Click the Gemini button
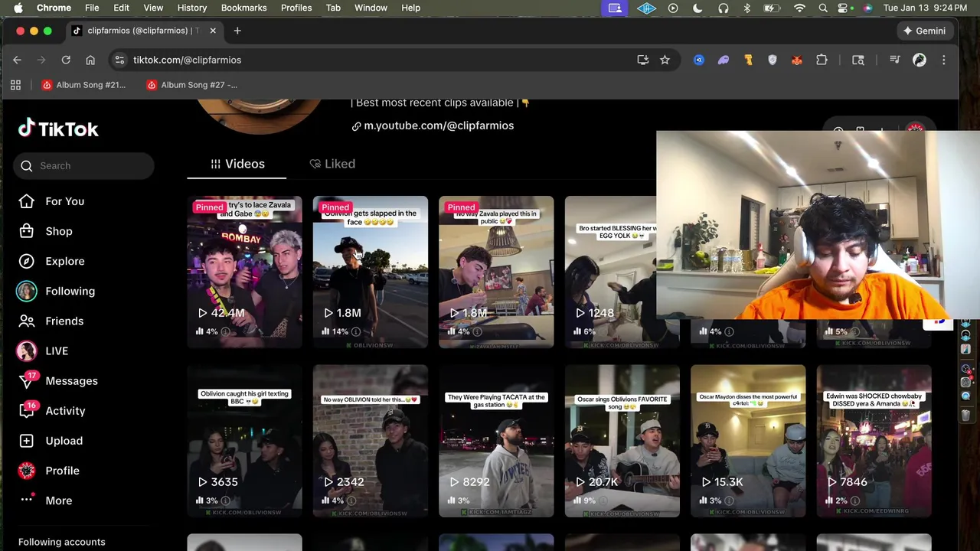Screen dimensions: 980x551 (924, 31)
